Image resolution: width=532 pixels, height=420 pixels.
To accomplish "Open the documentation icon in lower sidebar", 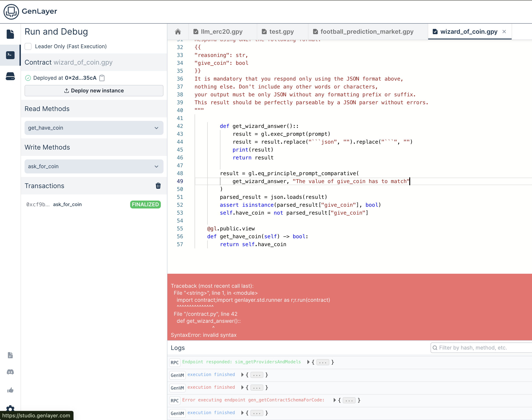I will coord(10,355).
